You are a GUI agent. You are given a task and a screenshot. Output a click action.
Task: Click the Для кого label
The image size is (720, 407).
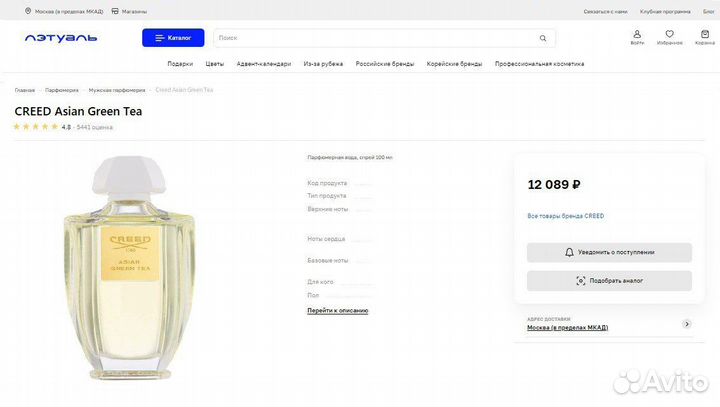pos(320,282)
